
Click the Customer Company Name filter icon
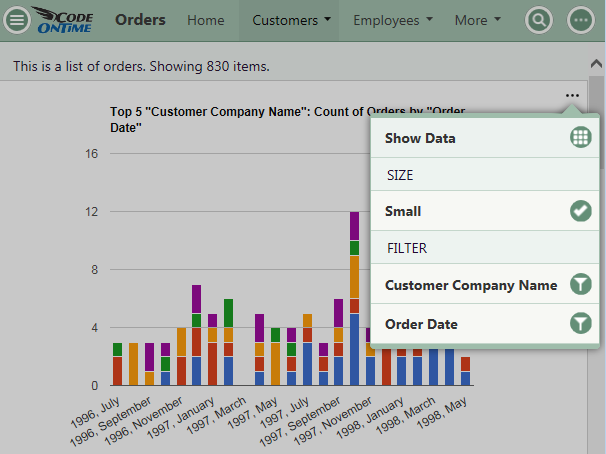tap(580, 285)
